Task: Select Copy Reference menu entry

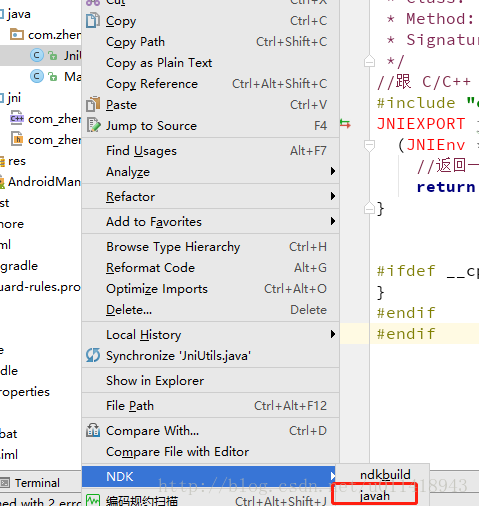Action: tap(211, 84)
